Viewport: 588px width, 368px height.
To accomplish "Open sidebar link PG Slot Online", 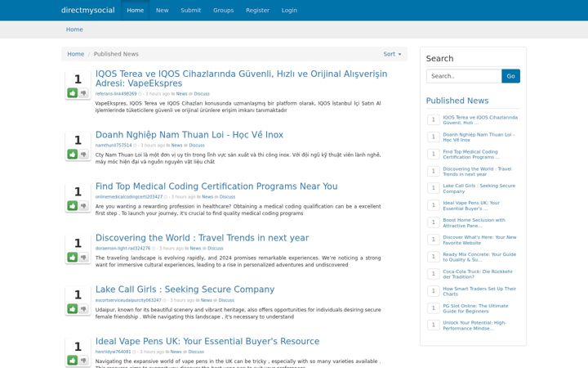I will (x=475, y=308).
